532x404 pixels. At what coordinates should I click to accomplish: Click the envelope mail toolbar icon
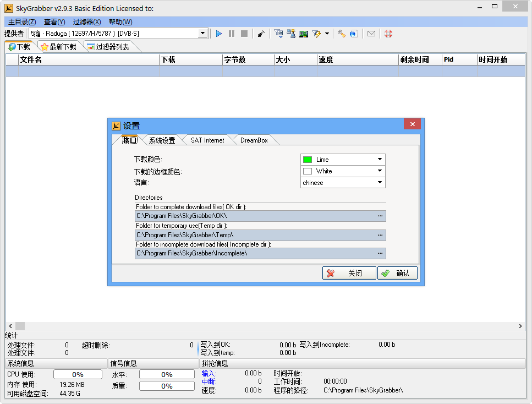tap(371, 34)
